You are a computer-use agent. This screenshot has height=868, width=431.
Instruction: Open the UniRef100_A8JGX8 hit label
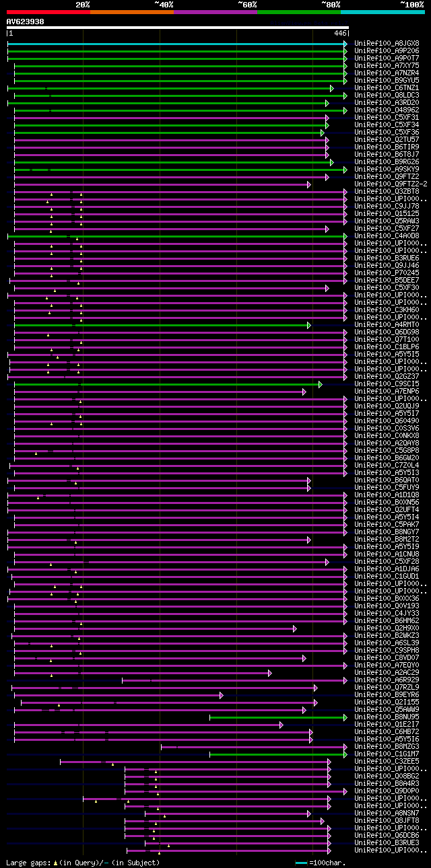tap(387, 43)
